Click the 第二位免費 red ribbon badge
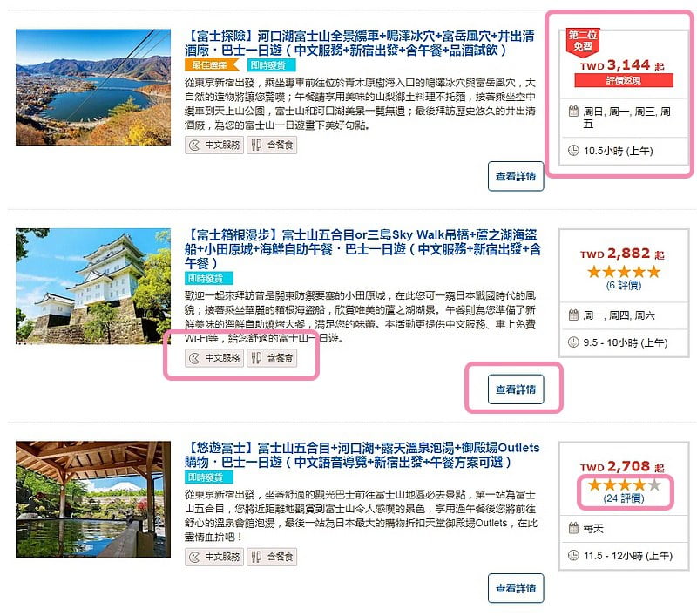The image size is (697, 616). 582,42
